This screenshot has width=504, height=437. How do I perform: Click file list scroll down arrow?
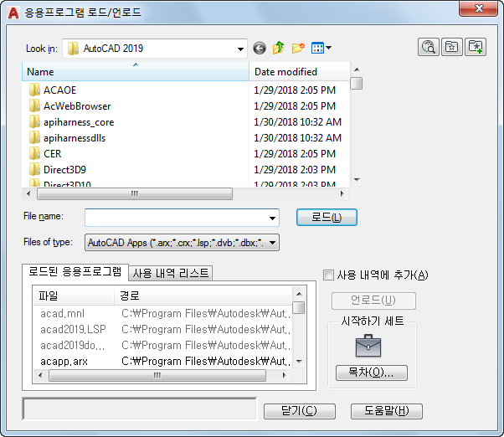click(357, 180)
